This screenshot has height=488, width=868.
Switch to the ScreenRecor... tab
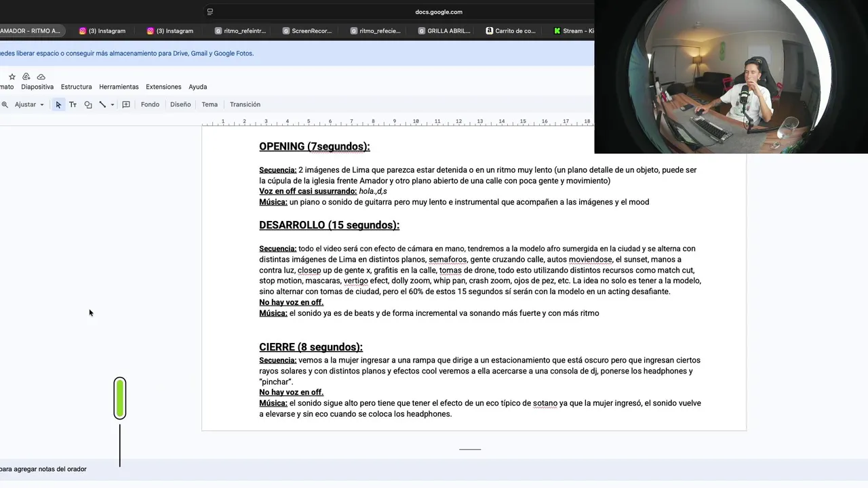(x=307, y=30)
